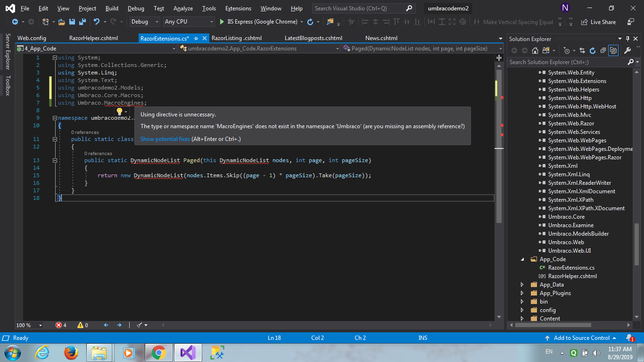Open the document tabs overflow dropdown arrow
644x362 pixels.
500,39
